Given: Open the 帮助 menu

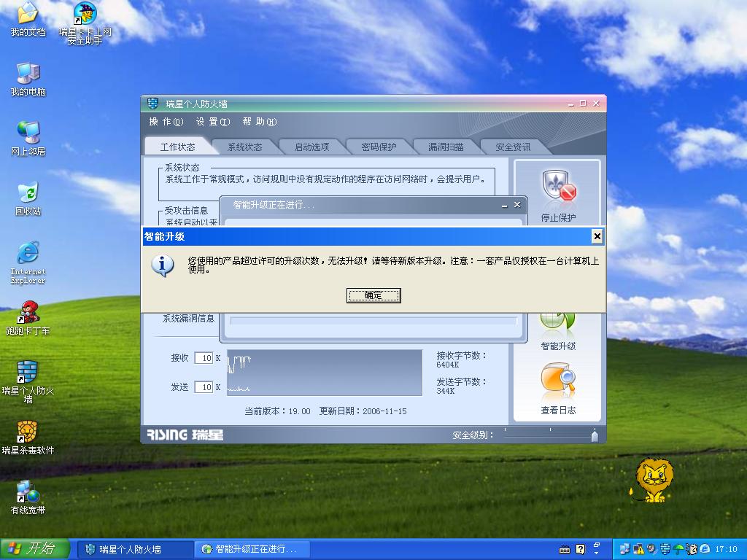Looking at the screenshot, I should point(259,122).
